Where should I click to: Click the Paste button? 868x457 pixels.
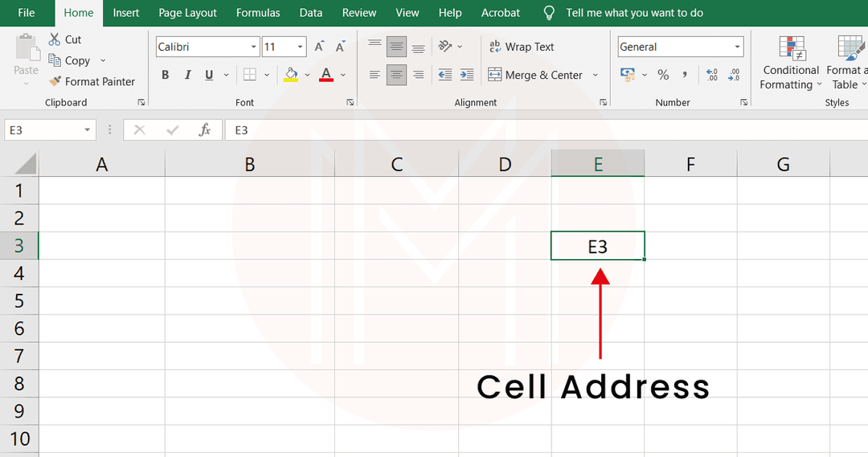click(26, 55)
